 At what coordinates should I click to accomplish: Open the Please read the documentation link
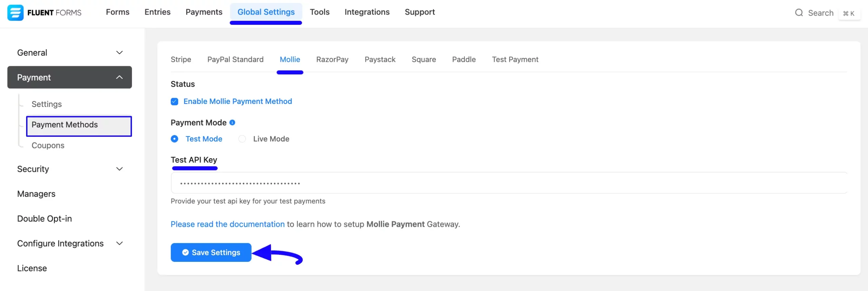click(x=228, y=224)
